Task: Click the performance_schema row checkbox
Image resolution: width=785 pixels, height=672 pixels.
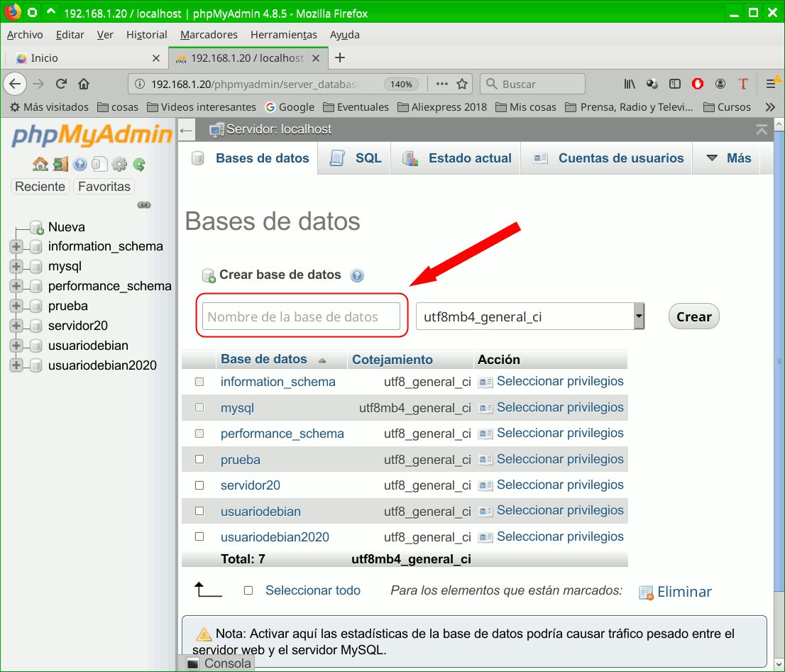Action: (199, 434)
